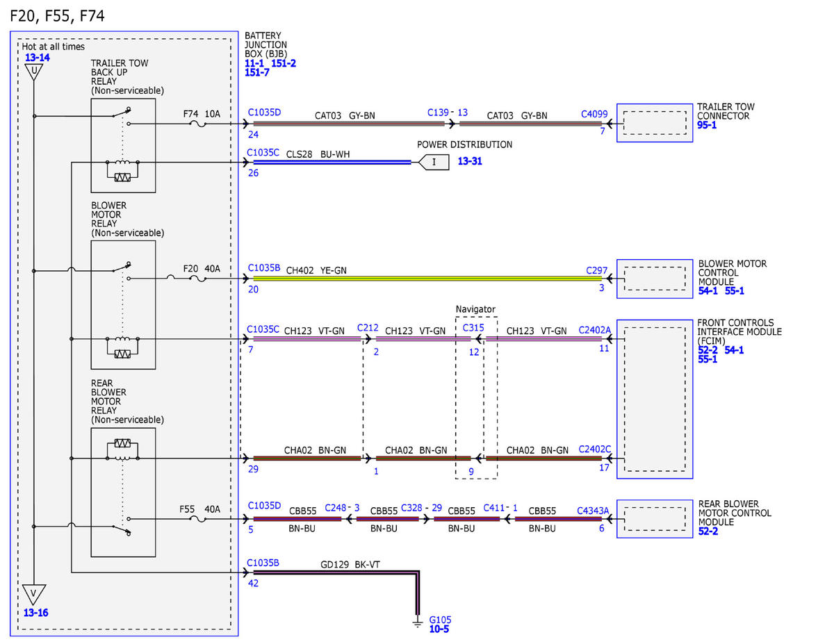Open page reference 13-16 below V arrow
Image resolution: width=834 pixels, height=644 pixels.
point(36,613)
